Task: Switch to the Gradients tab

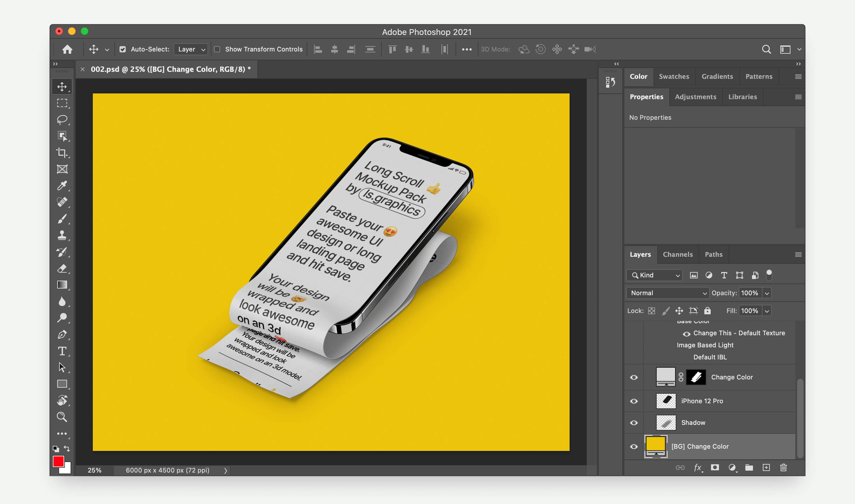Action: pyautogui.click(x=717, y=76)
